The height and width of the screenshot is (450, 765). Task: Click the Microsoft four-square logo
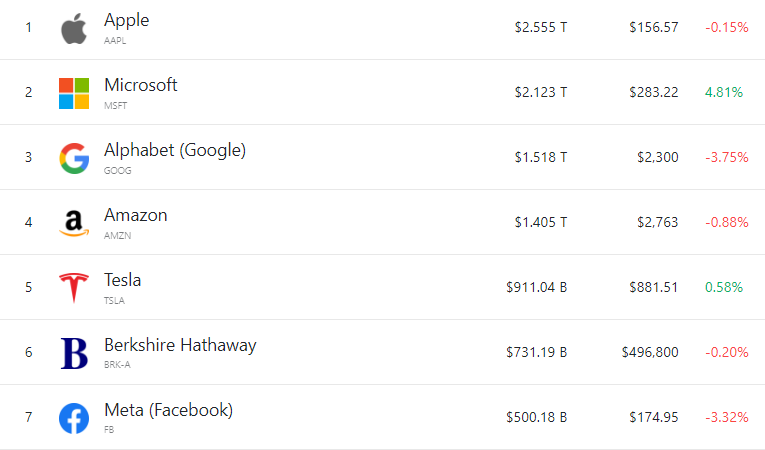74,92
